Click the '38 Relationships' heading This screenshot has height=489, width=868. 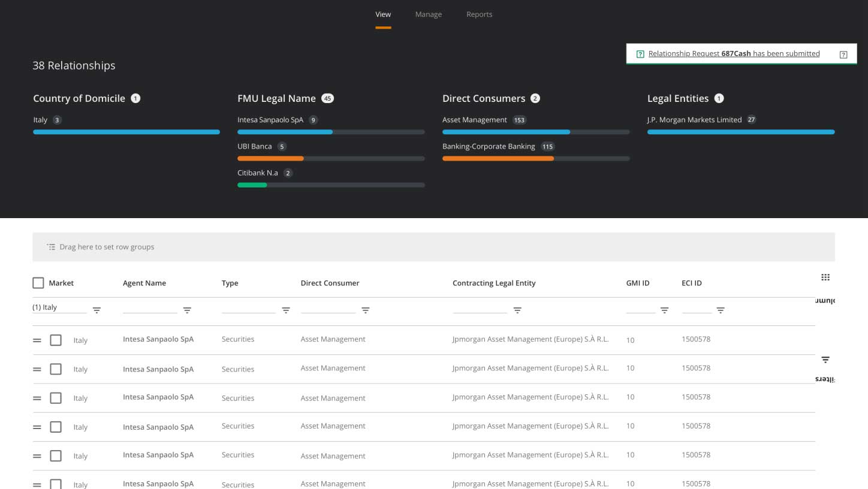click(74, 65)
